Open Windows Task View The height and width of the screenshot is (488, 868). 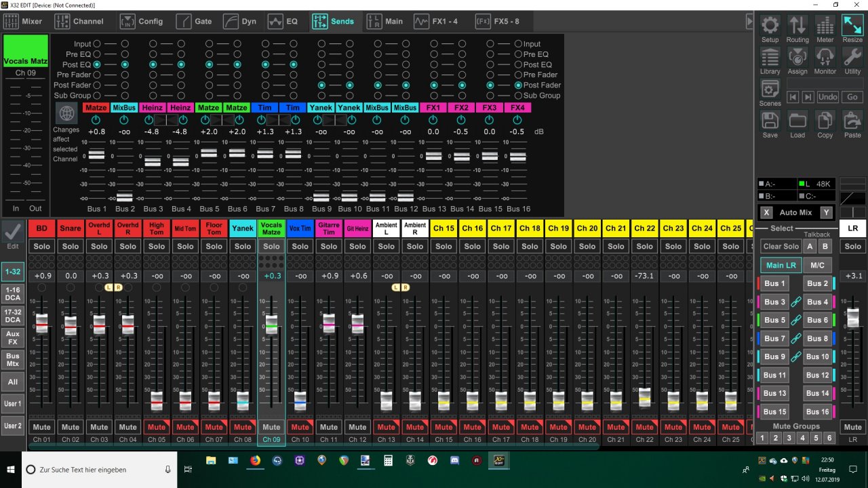point(188,469)
